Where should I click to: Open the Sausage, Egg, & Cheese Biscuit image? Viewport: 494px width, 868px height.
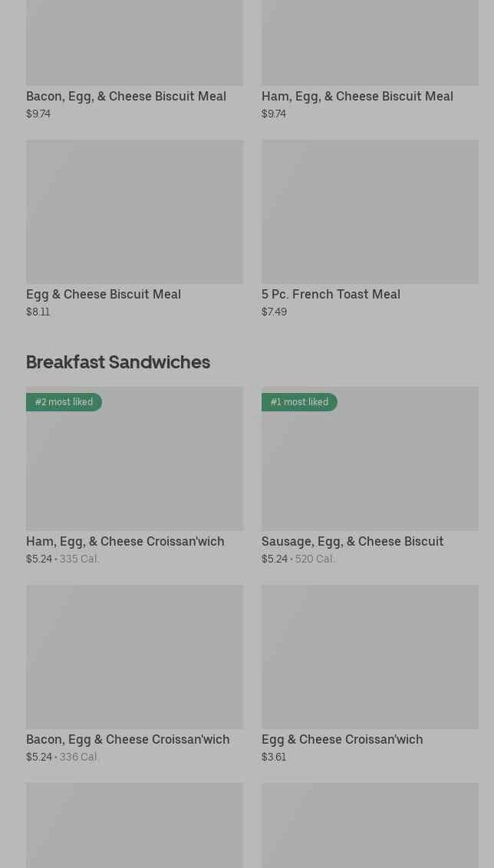(x=370, y=468)
